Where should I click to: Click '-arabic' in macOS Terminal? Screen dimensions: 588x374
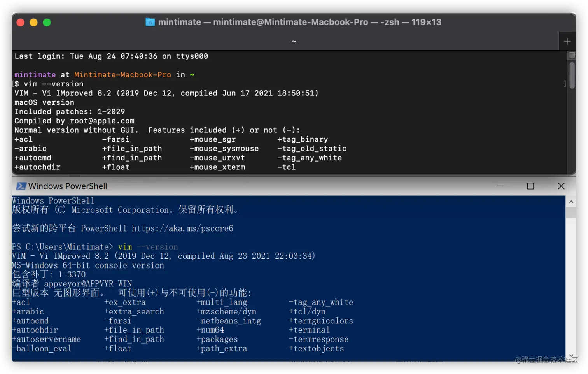coord(30,149)
